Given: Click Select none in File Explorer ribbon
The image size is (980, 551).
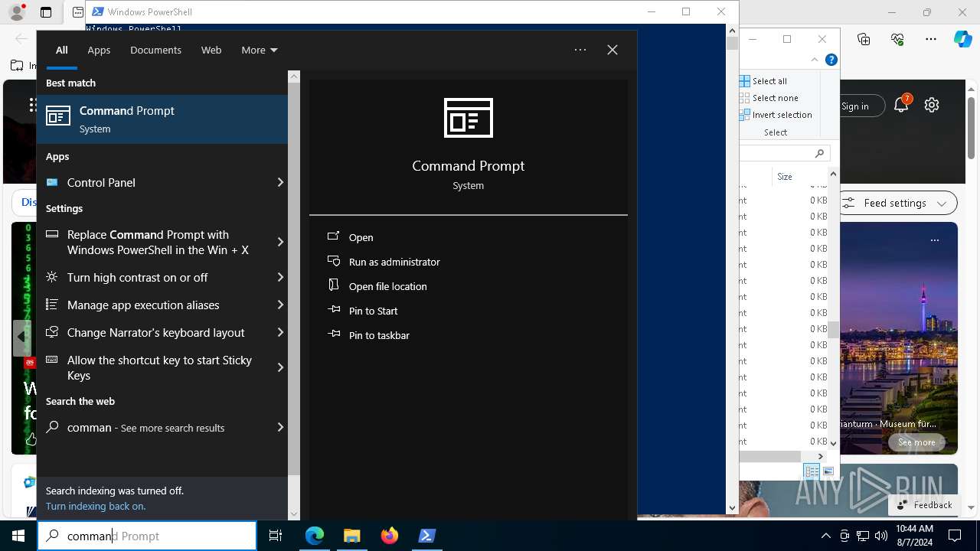Looking at the screenshot, I should click(x=769, y=98).
